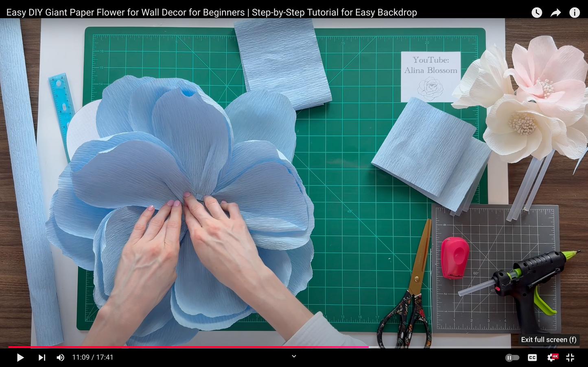Image resolution: width=588 pixels, height=367 pixels.
Task: Enable closed captions with the CC button
Action: tap(532, 357)
